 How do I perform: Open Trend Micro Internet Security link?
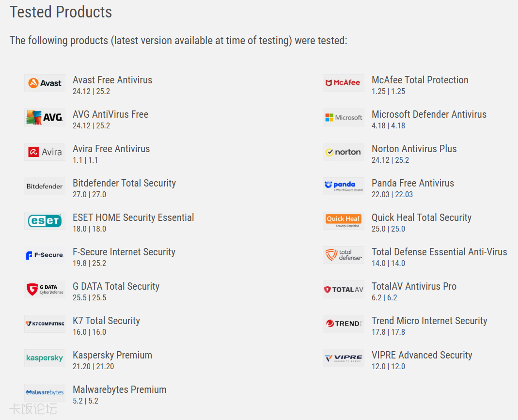tap(429, 321)
